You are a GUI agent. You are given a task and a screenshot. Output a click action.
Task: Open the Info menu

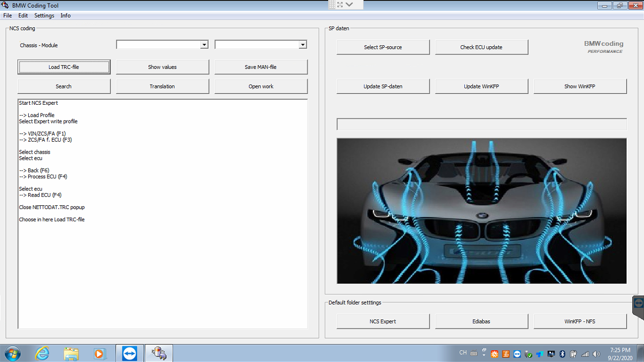[x=66, y=15]
